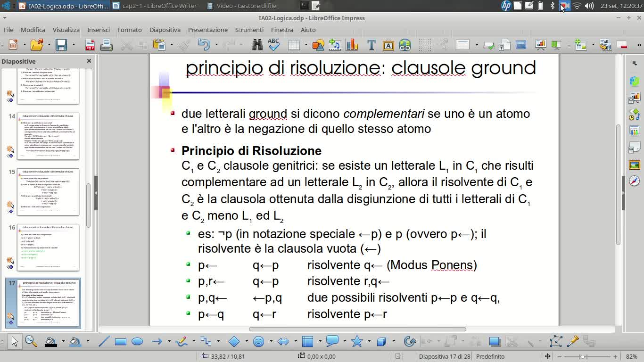Activate the Zoom & Pan magnifier tool

pyautogui.click(x=31, y=341)
